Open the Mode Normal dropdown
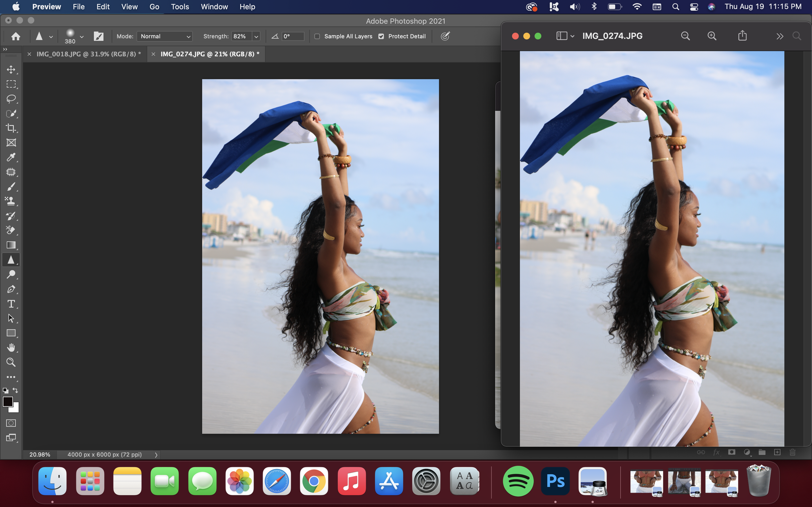 164,36
